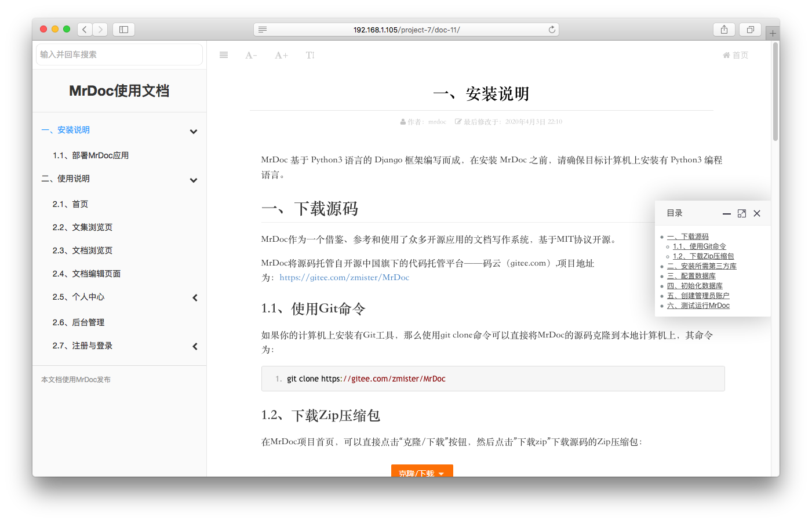Reload the page with the refresh icon

(x=552, y=30)
